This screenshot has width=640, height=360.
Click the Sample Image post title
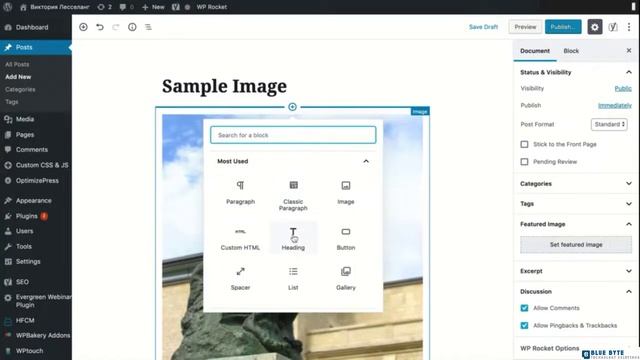pos(224,86)
